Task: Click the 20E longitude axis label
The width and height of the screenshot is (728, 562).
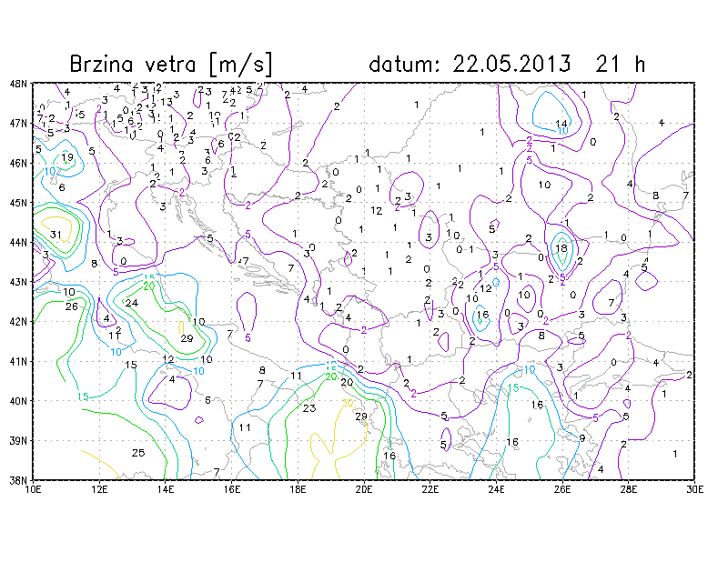Action: [x=364, y=488]
